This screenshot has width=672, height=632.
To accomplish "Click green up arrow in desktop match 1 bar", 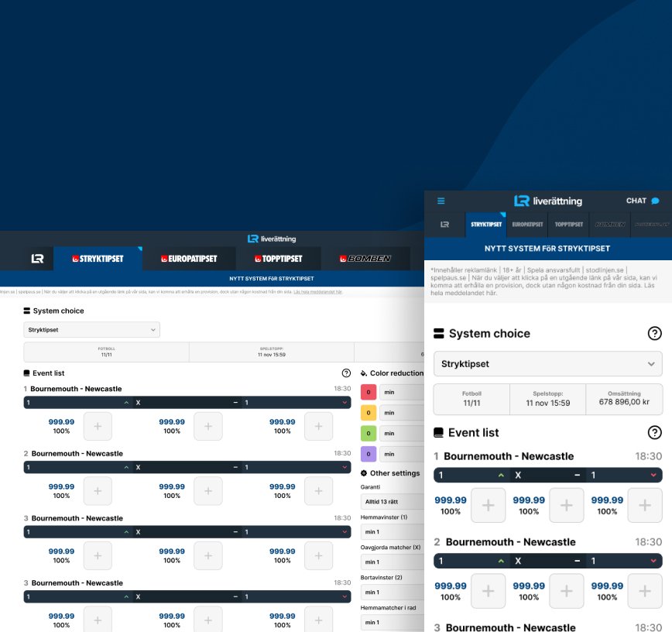I will [126, 403].
